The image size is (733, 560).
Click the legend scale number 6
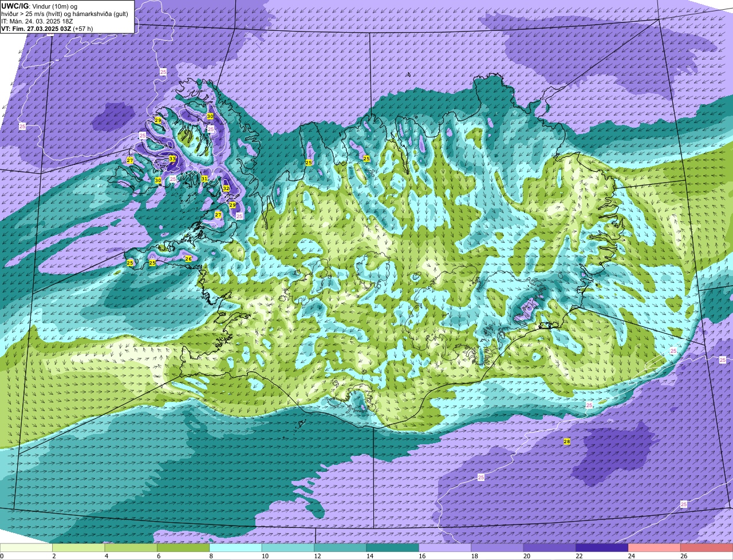point(157,556)
